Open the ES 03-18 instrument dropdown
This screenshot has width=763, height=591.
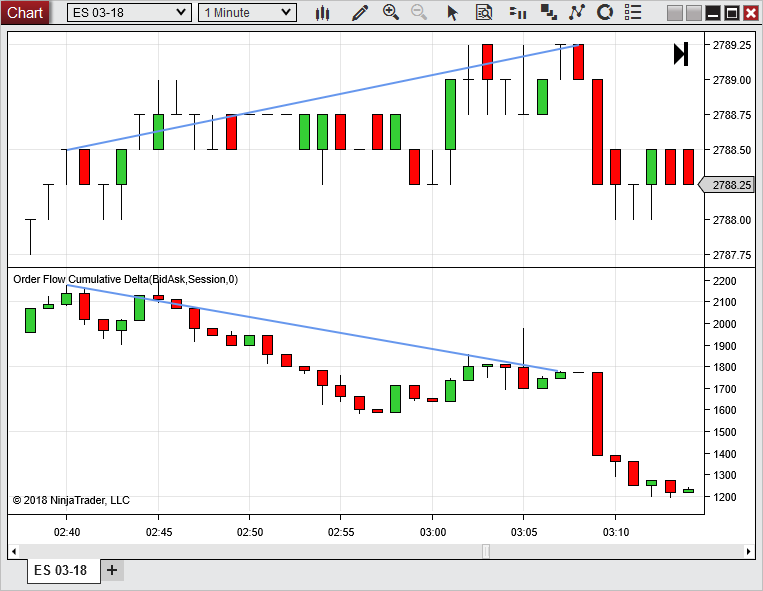click(128, 13)
